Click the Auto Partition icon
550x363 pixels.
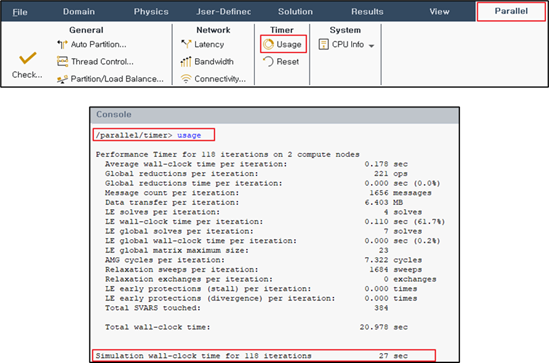[62, 45]
